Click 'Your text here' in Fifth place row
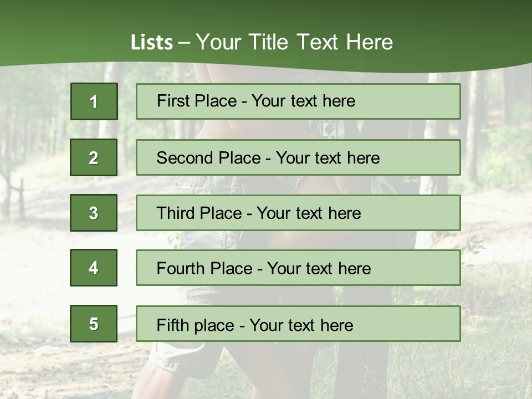This screenshot has width=532, height=399. (x=301, y=325)
